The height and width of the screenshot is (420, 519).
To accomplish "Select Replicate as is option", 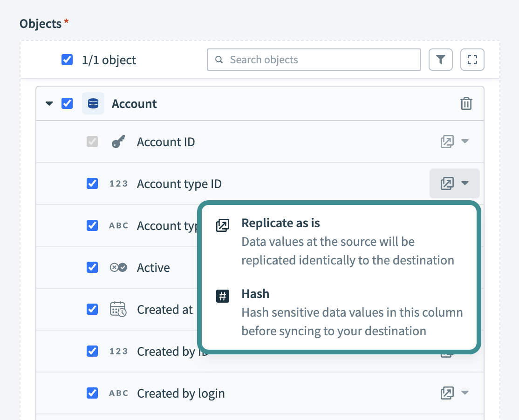I will pyautogui.click(x=280, y=223).
